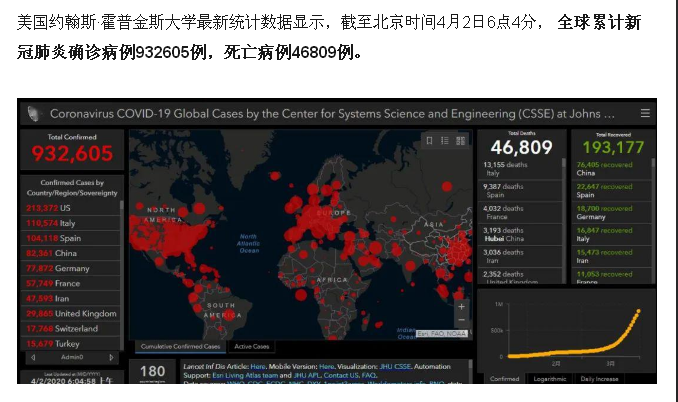Go to previous Admin0 list with left arrow
The height and width of the screenshot is (402, 678).
33,357
